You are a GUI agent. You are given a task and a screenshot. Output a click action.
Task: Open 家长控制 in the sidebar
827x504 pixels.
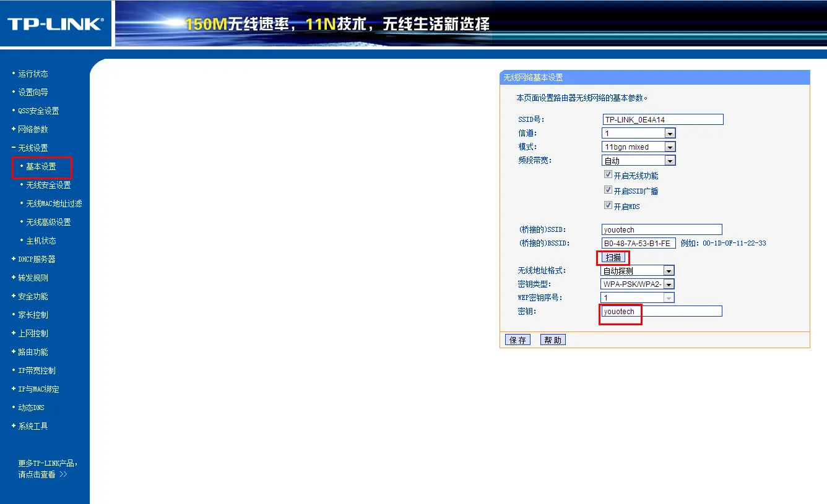[x=33, y=315]
